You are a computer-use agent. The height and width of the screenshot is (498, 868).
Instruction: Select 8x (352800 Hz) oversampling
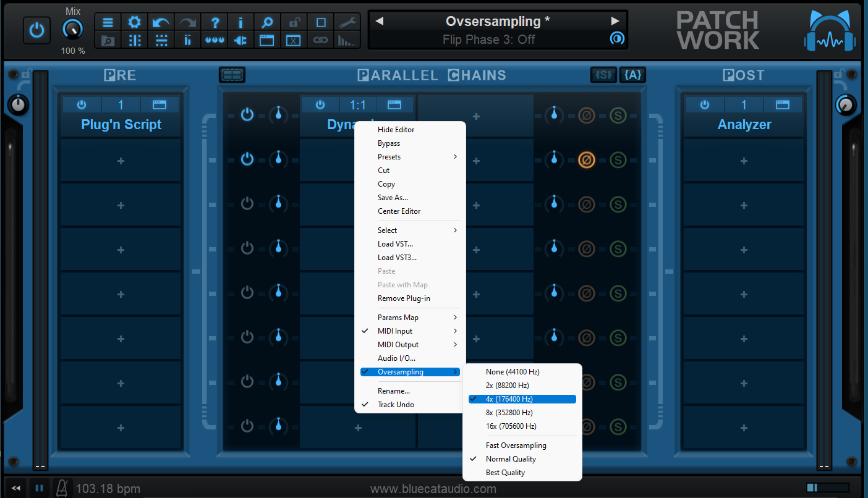point(522,413)
